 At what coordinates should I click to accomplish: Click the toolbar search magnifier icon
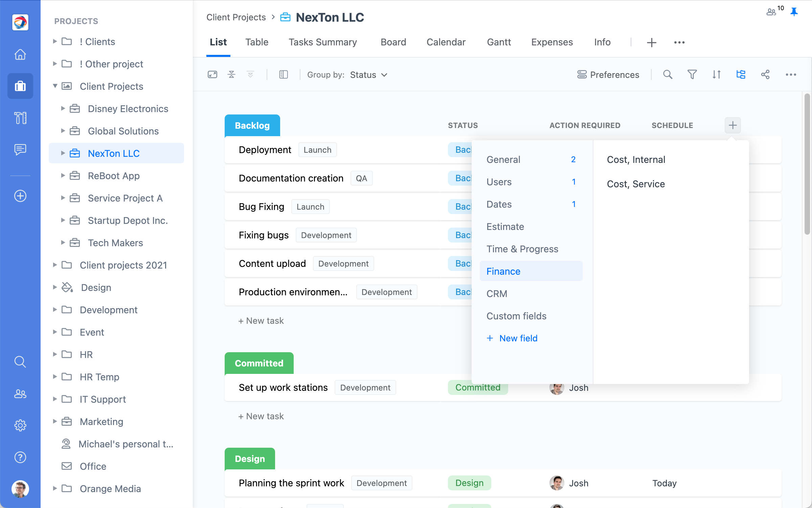pos(668,75)
